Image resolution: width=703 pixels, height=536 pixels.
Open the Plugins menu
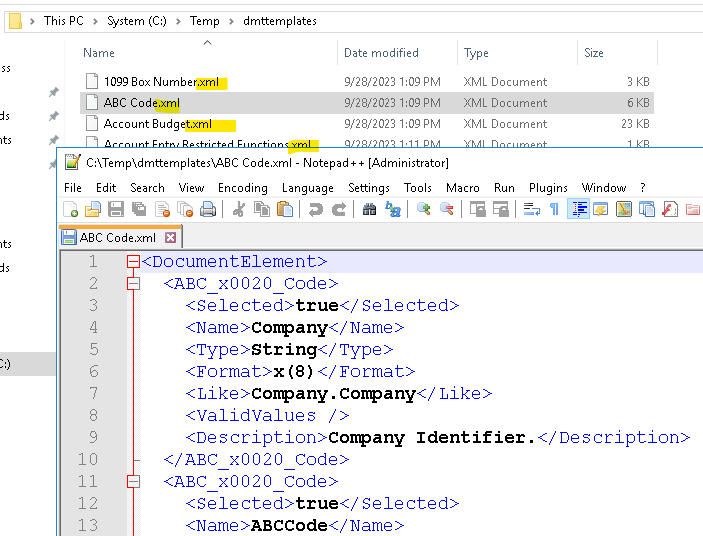click(x=548, y=187)
